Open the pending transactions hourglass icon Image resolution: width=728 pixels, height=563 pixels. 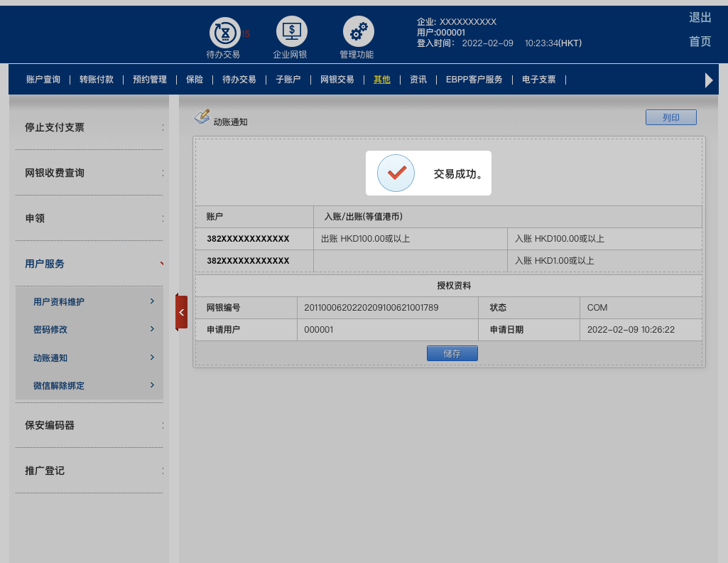(224, 33)
